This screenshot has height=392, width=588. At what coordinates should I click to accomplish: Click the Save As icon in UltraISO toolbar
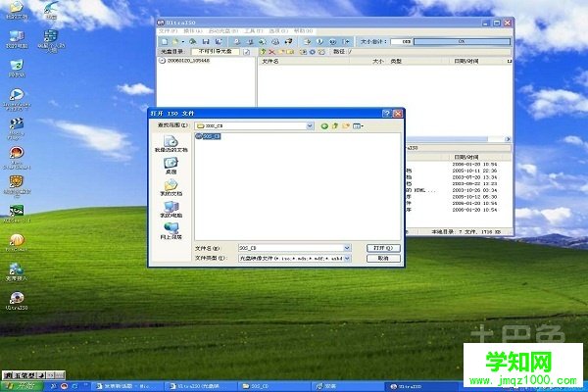click(x=219, y=41)
